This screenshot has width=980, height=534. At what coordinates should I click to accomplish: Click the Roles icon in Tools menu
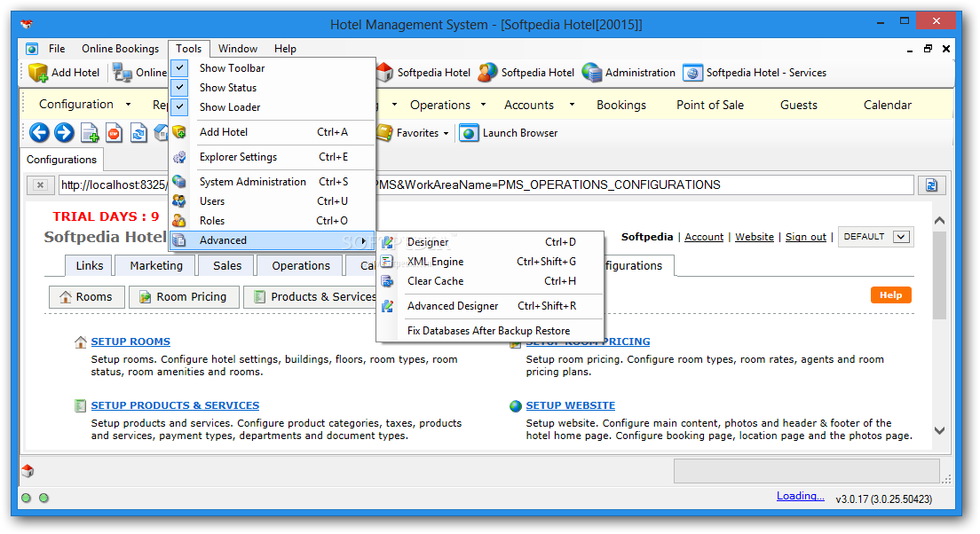[x=178, y=221]
